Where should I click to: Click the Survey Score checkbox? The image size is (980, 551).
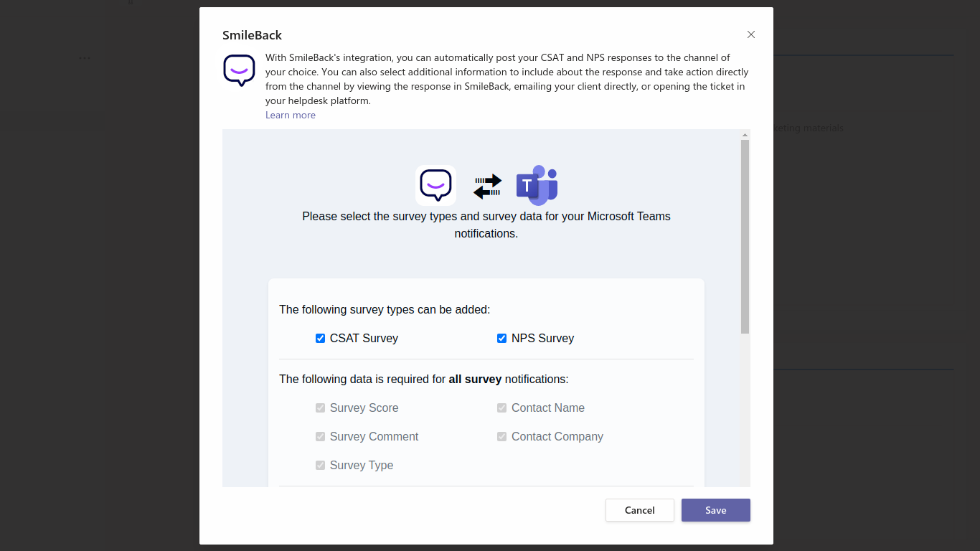tap(321, 408)
